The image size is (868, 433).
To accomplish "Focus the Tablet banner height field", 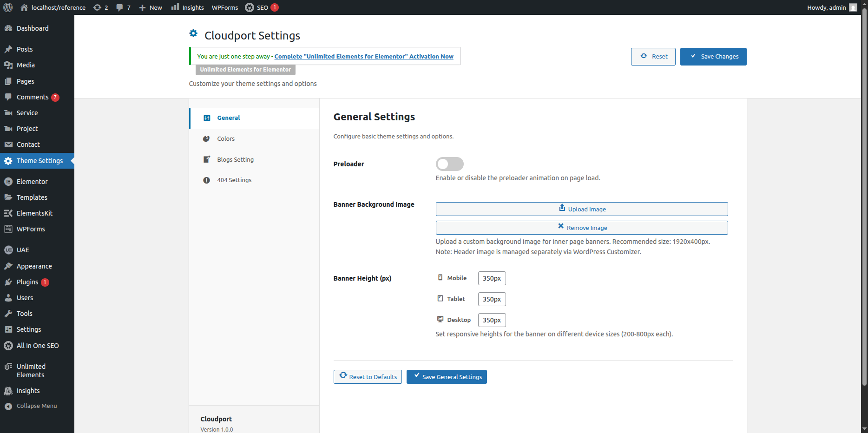I will (x=492, y=299).
